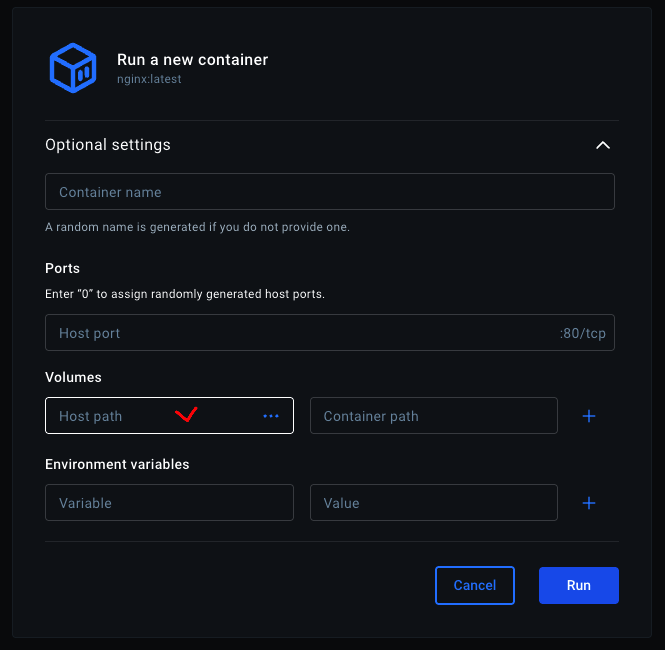Focus the environment Value input
The height and width of the screenshot is (650, 665).
pyautogui.click(x=433, y=503)
